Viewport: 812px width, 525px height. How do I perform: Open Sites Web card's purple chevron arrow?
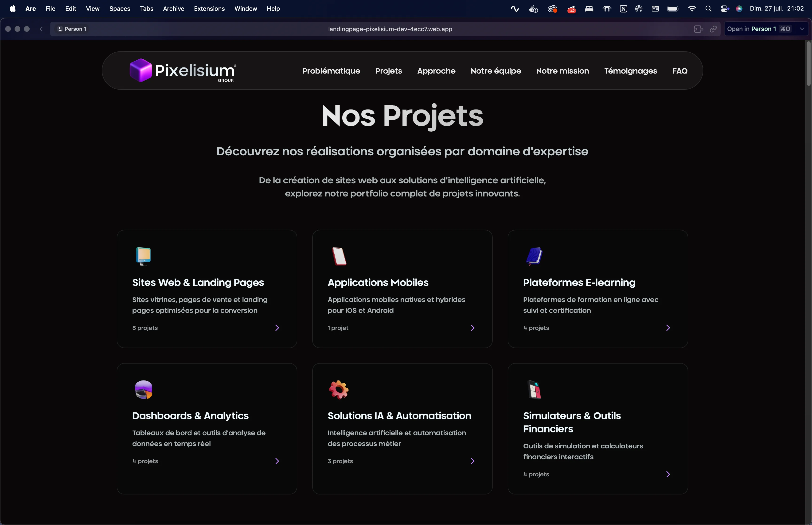point(277,328)
